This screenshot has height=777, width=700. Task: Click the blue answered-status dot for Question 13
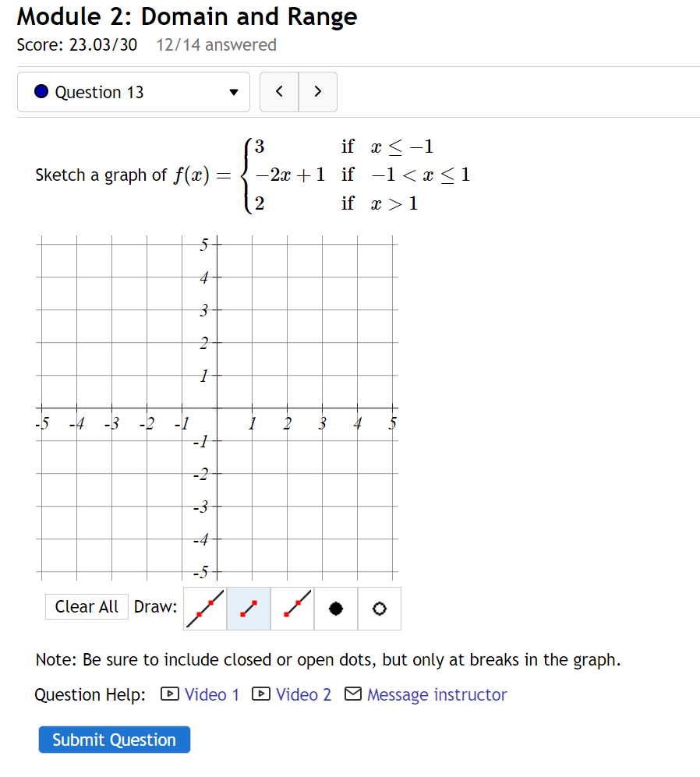41,90
